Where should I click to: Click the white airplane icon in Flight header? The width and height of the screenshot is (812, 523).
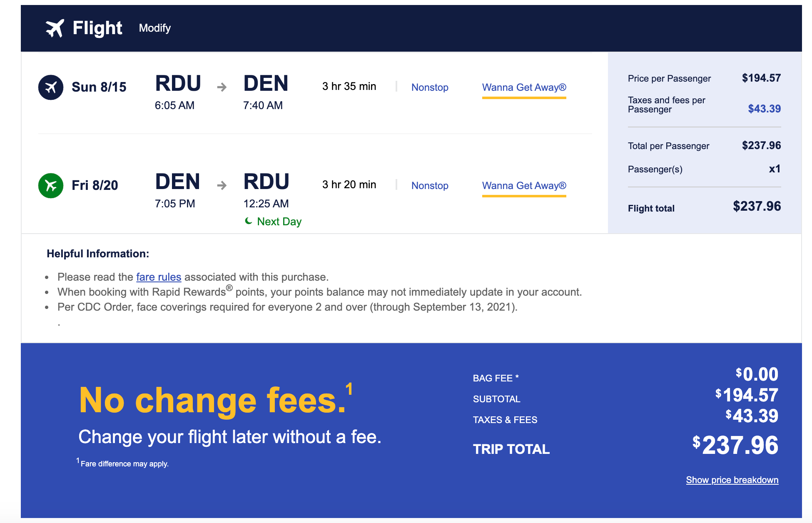coord(55,28)
